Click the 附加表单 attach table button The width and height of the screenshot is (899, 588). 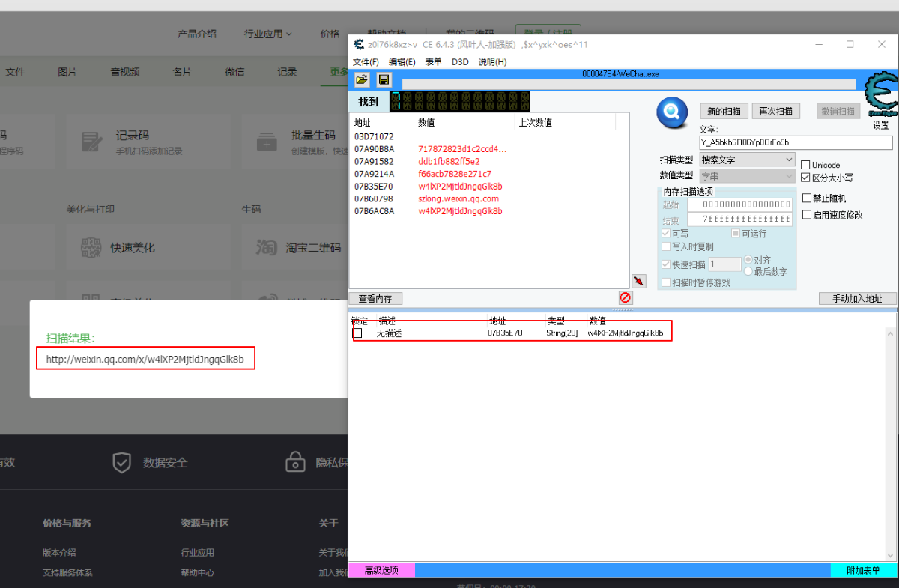863,570
